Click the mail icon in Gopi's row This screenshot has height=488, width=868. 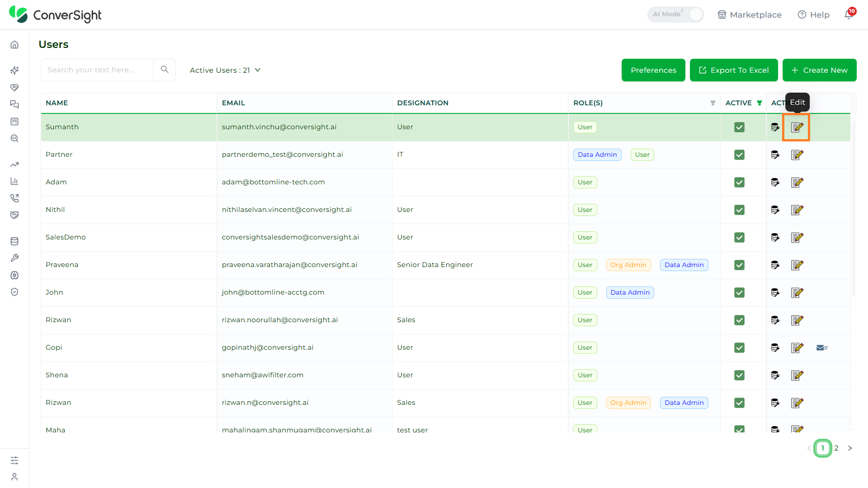click(822, 348)
